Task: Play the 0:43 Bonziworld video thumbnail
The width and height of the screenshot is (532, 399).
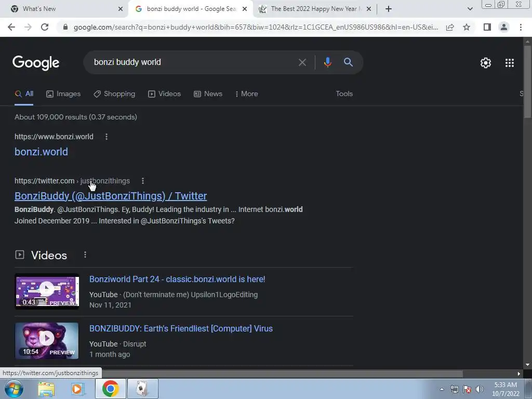Action: pos(47,291)
